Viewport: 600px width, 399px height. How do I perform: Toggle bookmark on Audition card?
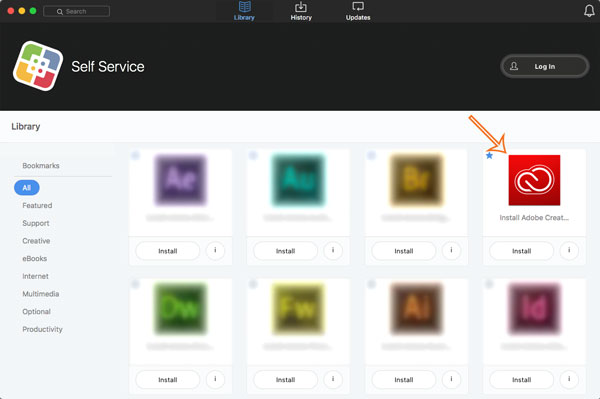point(253,155)
